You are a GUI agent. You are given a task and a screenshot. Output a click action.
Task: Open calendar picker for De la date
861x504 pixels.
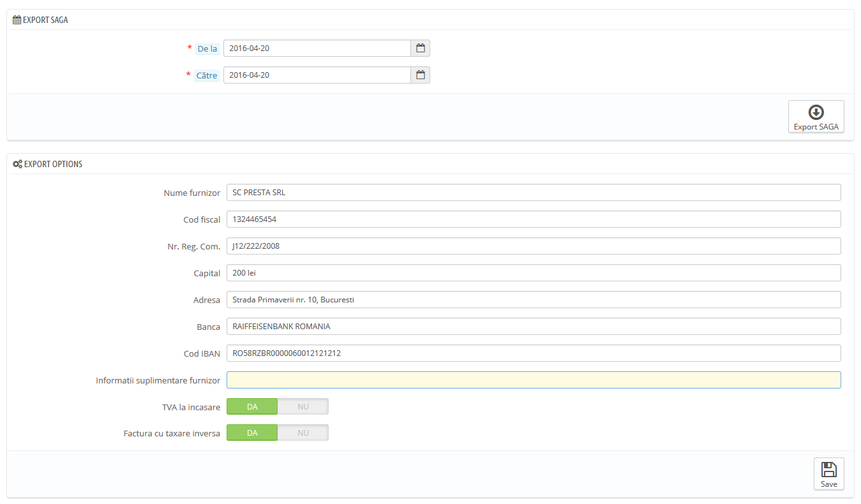[421, 48]
